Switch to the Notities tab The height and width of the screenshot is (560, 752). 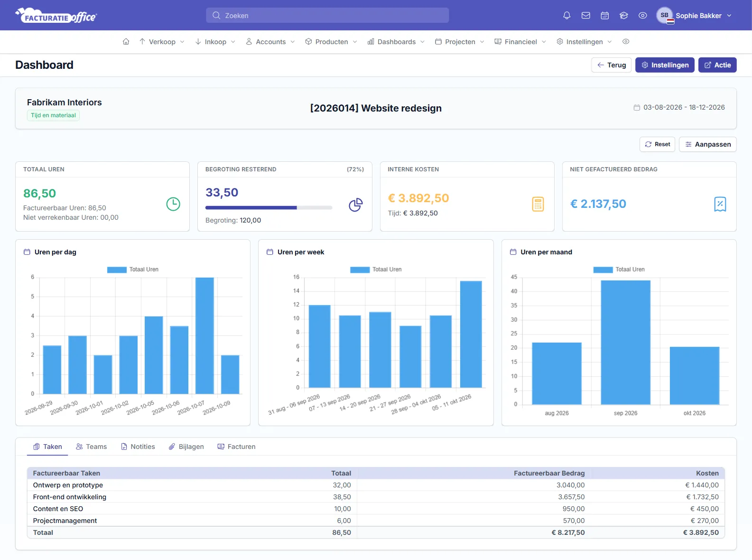pos(138,447)
